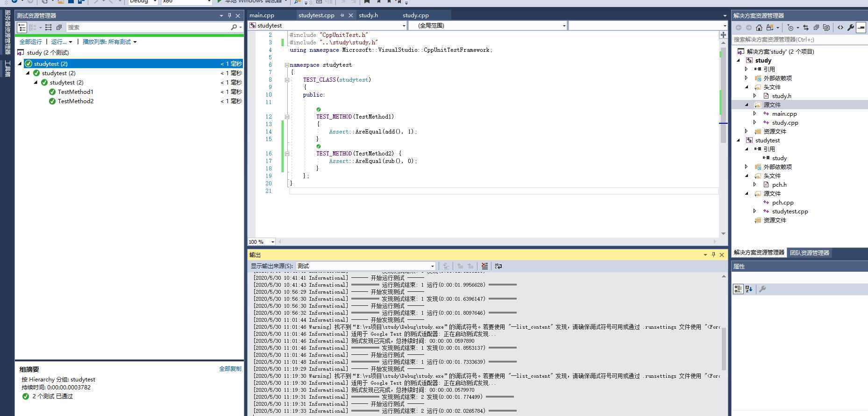Collapse the highlighted studytest (2) root node
The image size is (868, 416).
pos(20,63)
